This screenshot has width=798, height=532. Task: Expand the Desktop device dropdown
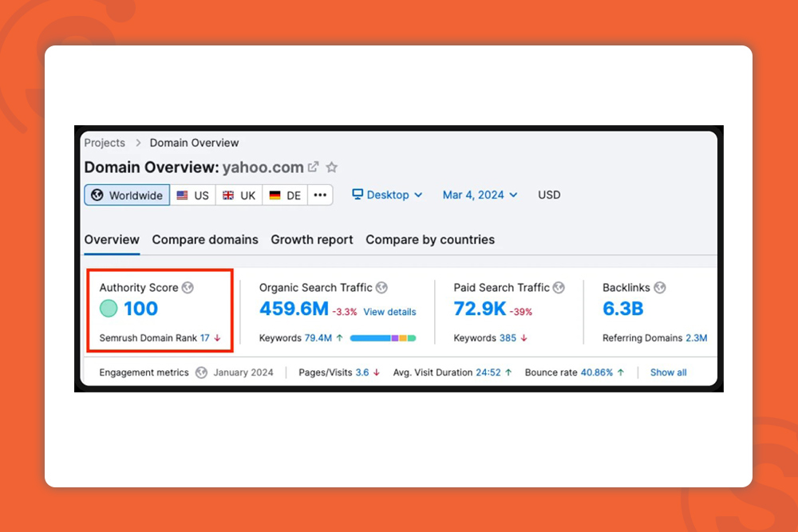coord(387,195)
